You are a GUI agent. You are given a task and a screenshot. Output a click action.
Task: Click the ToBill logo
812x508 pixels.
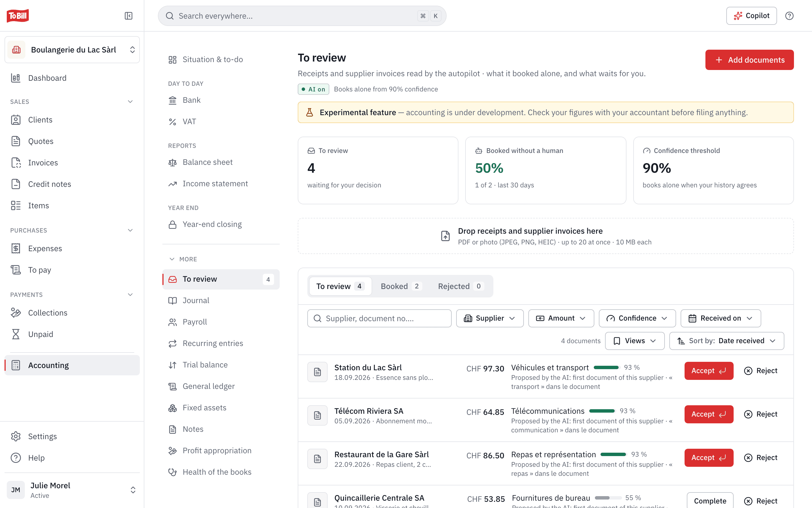(18, 16)
